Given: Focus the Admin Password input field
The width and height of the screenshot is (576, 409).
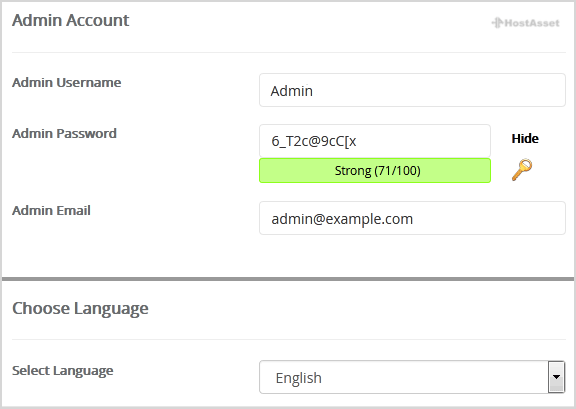Looking at the screenshot, I should tap(375, 141).
